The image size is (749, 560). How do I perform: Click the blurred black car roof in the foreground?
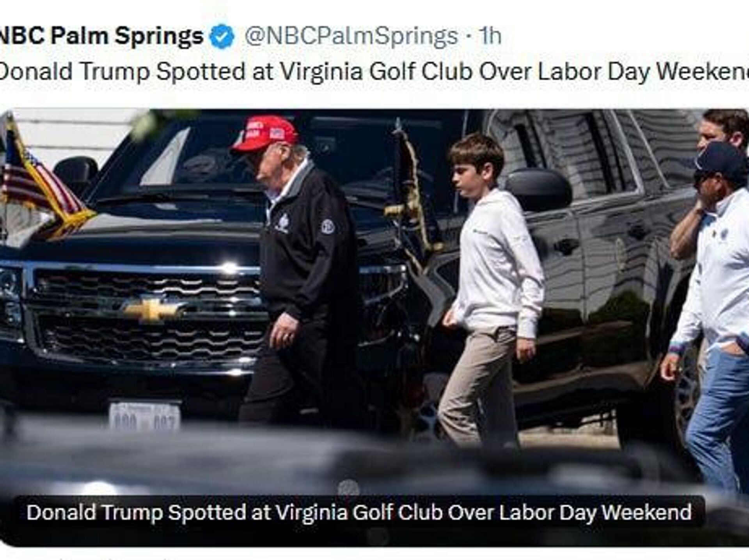click(195, 460)
